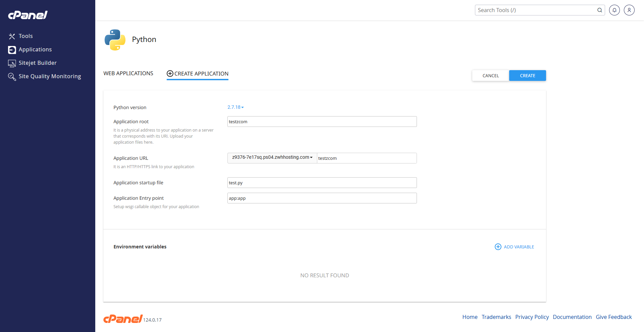Screen dimensions: 644x332
Task: Open Documentation footer link
Action: click(x=572, y=317)
